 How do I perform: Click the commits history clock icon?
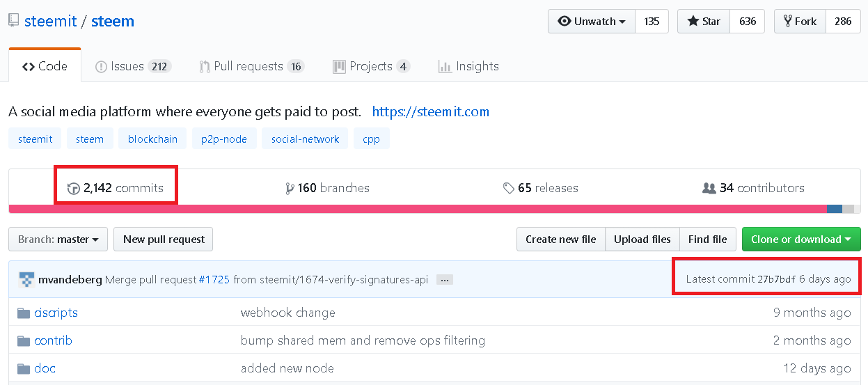pyautogui.click(x=73, y=189)
